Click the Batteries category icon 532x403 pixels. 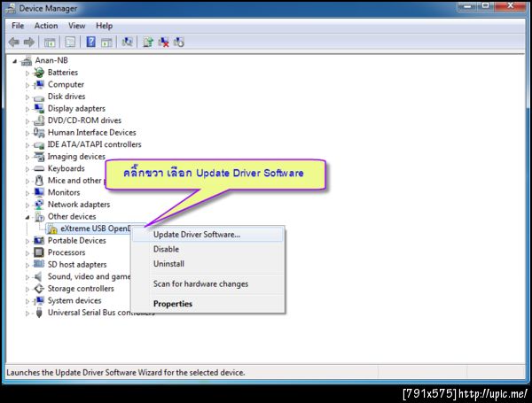coord(39,73)
